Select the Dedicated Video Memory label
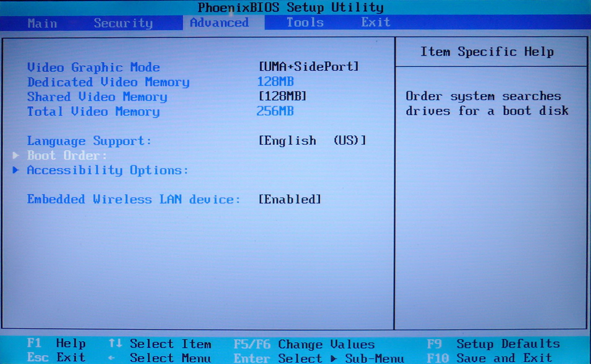 pyautogui.click(x=108, y=82)
